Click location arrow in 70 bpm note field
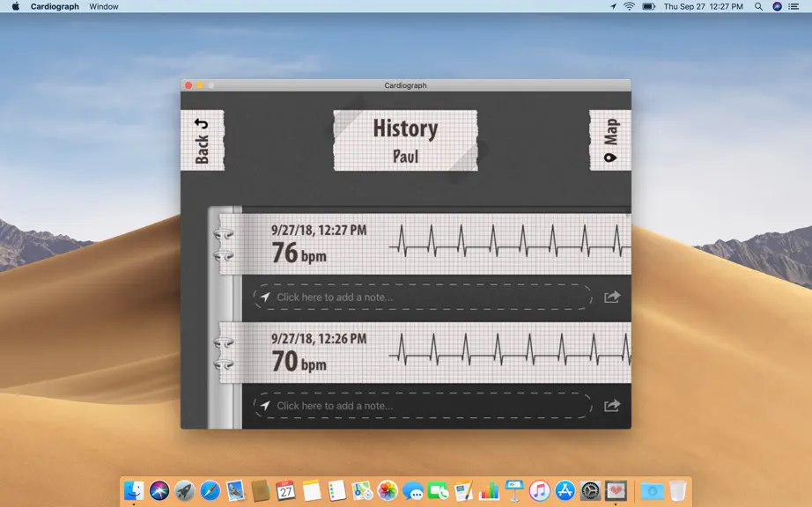Screen dimensions: 812x507 [x=265, y=406]
